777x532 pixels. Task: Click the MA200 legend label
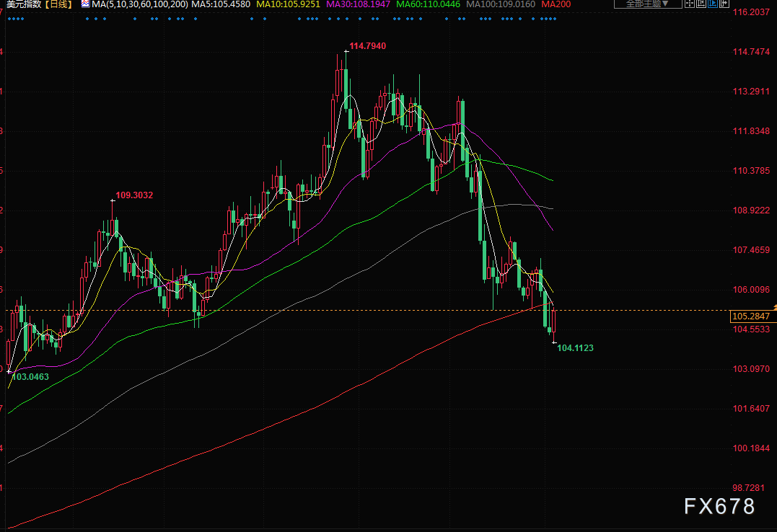(556, 4)
